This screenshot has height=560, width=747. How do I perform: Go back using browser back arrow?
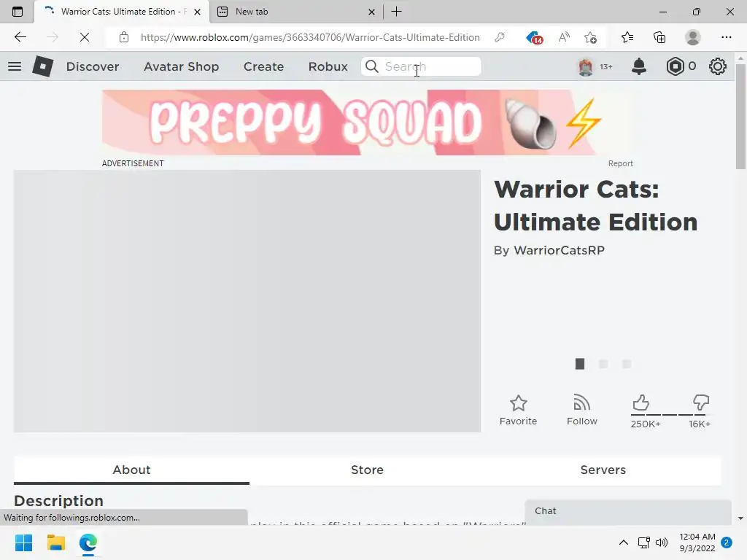click(x=20, y=37)
